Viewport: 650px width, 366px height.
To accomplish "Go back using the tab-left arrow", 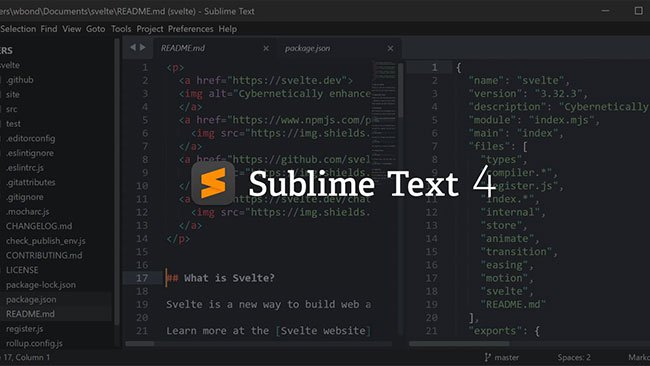I will tap(133, 48).
